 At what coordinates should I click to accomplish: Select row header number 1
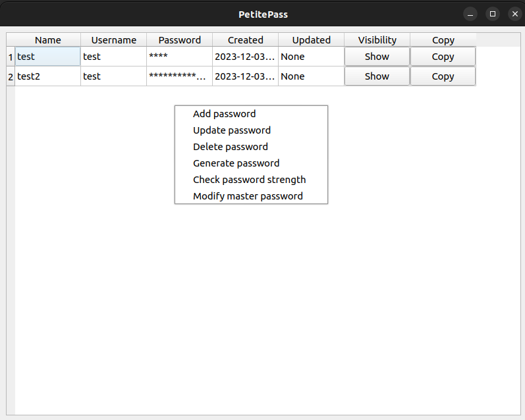pos(11,57)
